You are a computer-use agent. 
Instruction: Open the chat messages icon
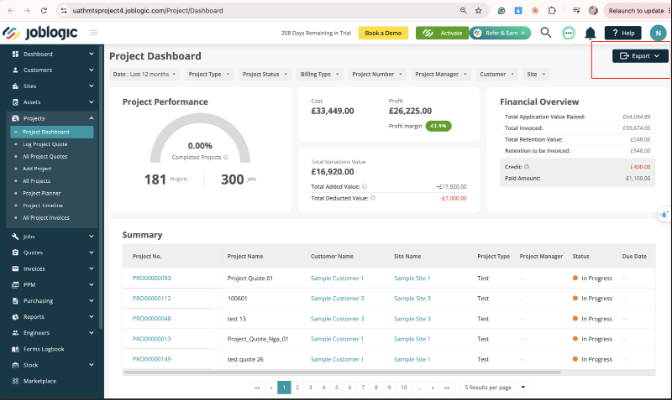click(x=568, y=33)
